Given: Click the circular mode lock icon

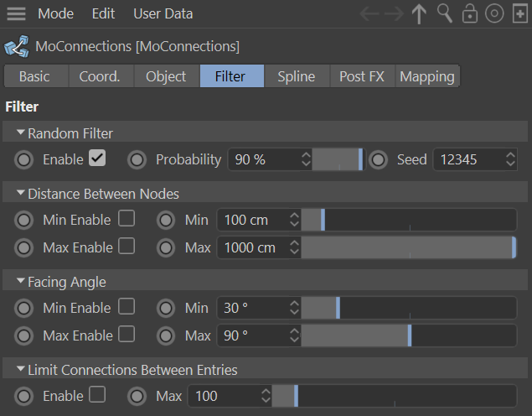Looking at the screenshot, I should tap(494, 14).
